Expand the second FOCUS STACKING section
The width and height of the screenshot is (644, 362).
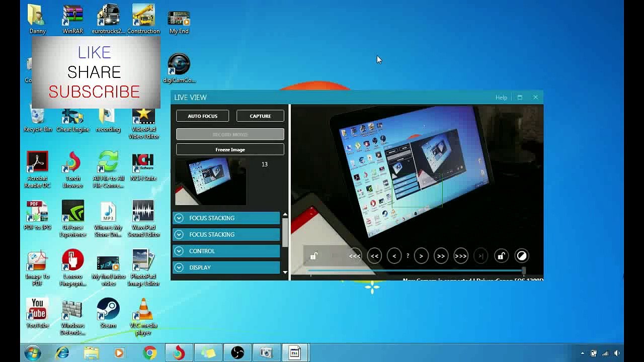[x=226, y=234]
